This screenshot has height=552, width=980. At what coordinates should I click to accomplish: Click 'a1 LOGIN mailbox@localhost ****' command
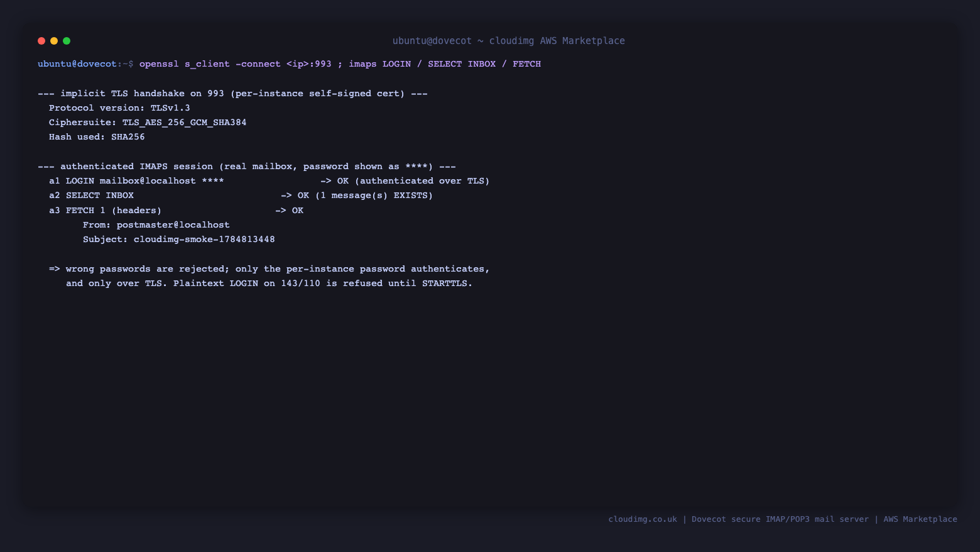point(136,181)
